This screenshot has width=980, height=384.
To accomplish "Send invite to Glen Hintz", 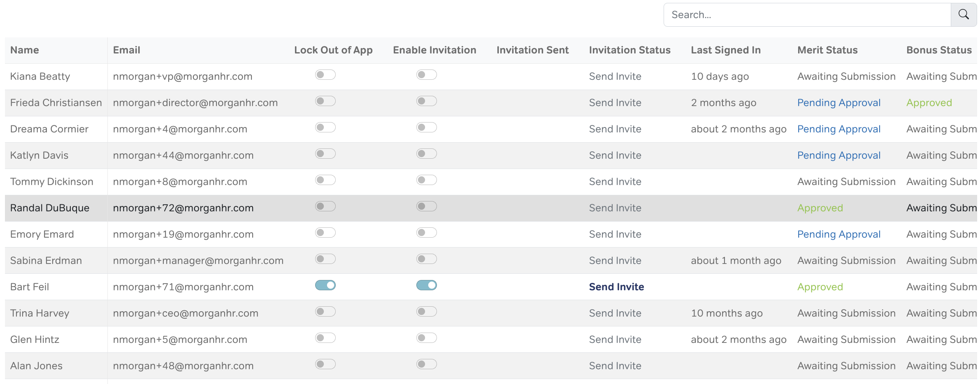I will [x=615, y=340].
